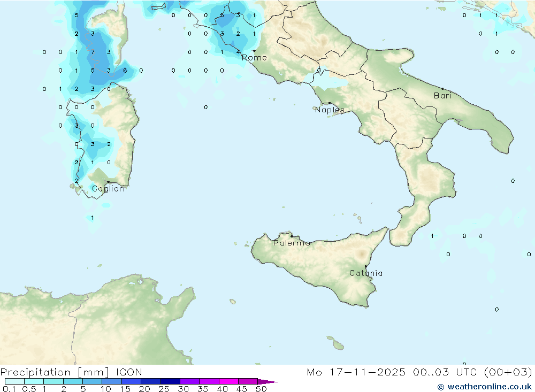
Task: Click the legend scale number 35
Action: coord(203,389)
